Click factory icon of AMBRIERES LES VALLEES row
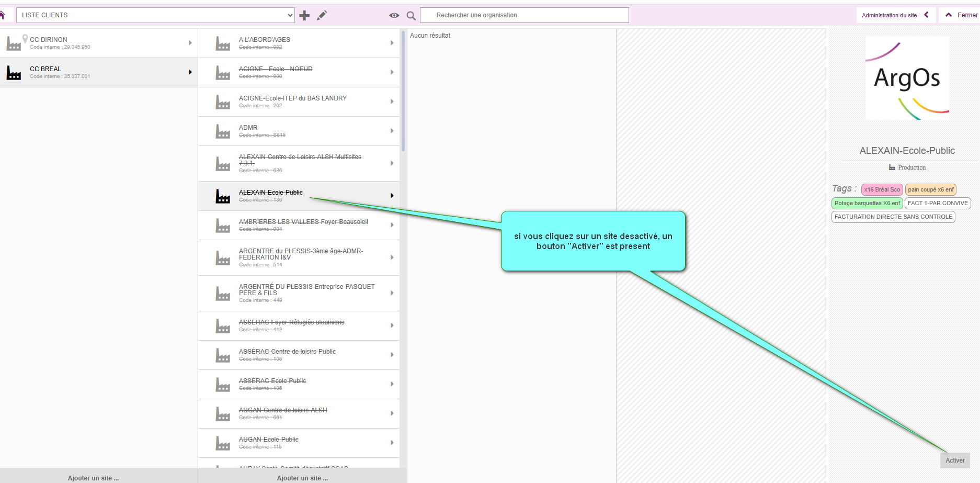The width and height of the screenshot is (980, 483). (x=223, y=226)
